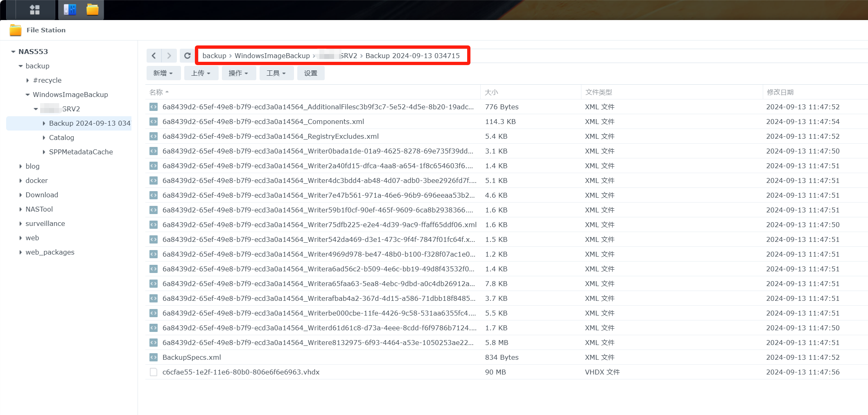Screen dimensions: 868x415
Task: Sort files by the 大小 column header
Action: 491,92
